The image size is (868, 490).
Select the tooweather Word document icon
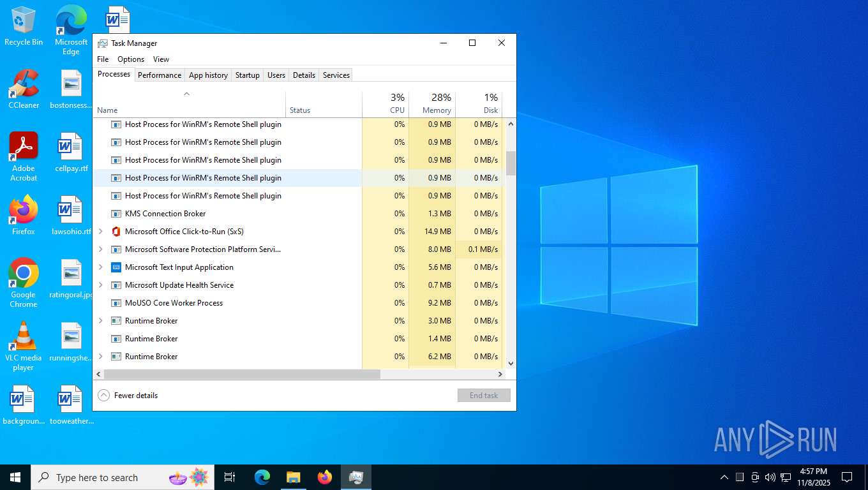[x=71, y=405]
